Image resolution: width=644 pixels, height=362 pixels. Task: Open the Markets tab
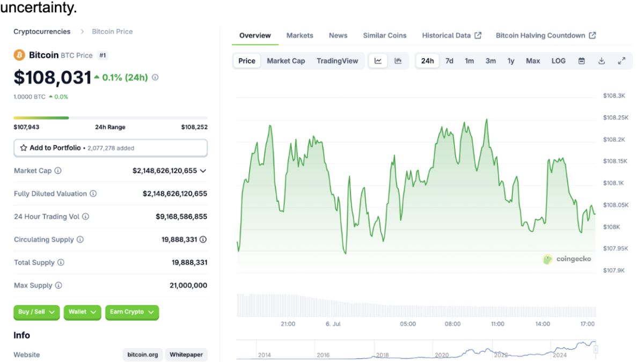pos(299,35)
